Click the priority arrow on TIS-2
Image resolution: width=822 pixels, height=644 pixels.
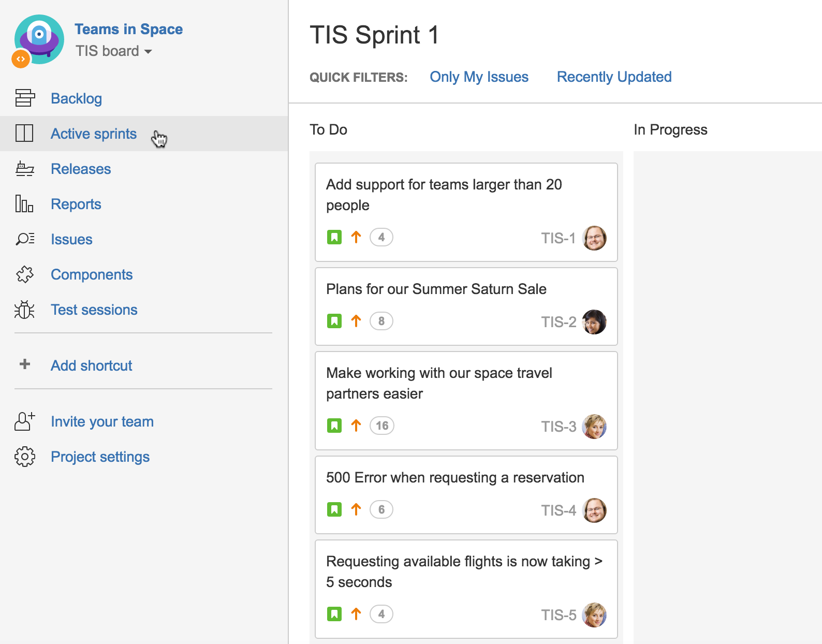(x=356, y=321)
